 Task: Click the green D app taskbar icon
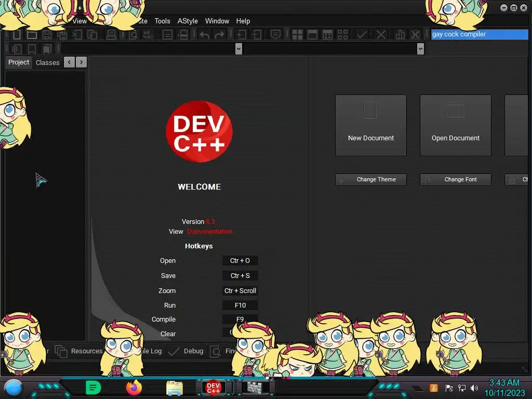click(x=94, y=388)
